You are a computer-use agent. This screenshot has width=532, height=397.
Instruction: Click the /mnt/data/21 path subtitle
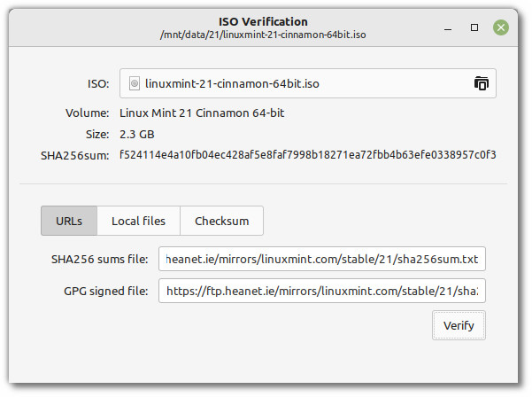(x=262, y=35)
